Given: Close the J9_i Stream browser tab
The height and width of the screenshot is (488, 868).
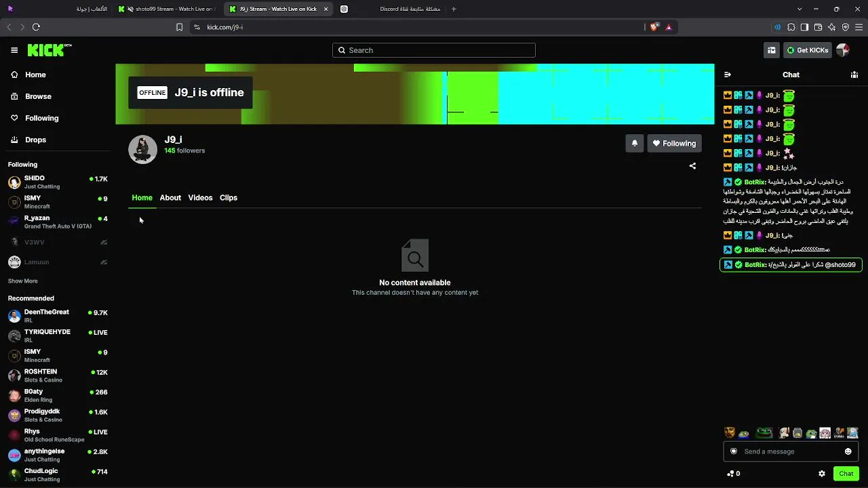Looking at the screenshot, I should coord(326,9).
